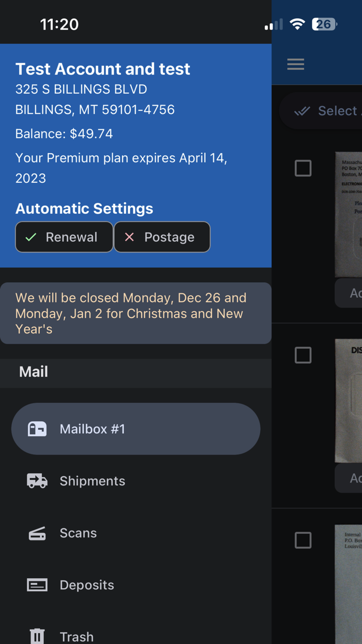Check the first mail item's checkbox

303,168
